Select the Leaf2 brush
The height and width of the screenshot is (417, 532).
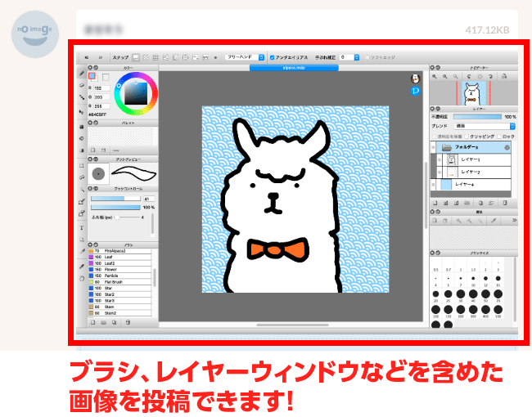pyautogui.click(x=119, y=263)
